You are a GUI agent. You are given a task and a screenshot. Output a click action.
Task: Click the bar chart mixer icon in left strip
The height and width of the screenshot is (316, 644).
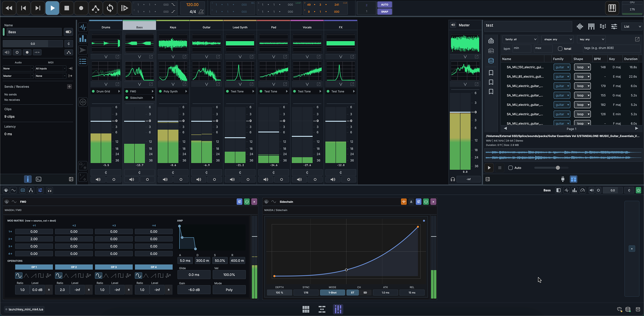pyautogui.click(x=83, y=39)
